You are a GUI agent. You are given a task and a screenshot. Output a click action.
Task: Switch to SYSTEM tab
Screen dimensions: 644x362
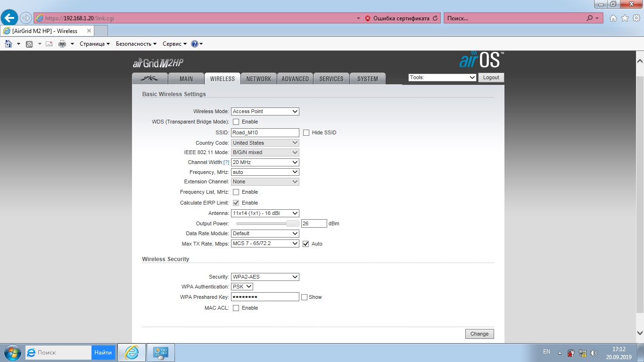[368, 79]
